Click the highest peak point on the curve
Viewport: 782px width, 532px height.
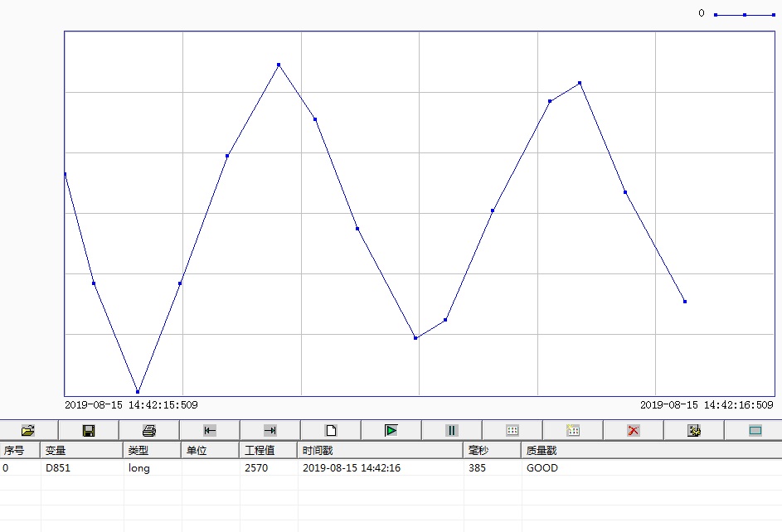click(x=279, y=65)
